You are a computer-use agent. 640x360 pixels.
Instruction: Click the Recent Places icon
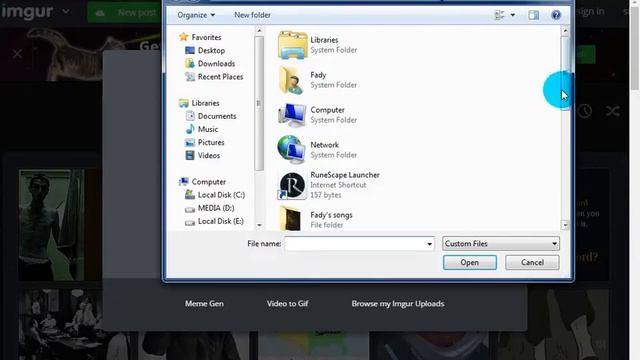point(190,76)
